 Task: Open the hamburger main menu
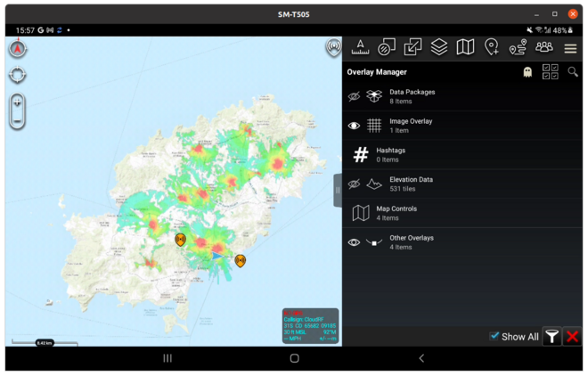pos(570,48)
